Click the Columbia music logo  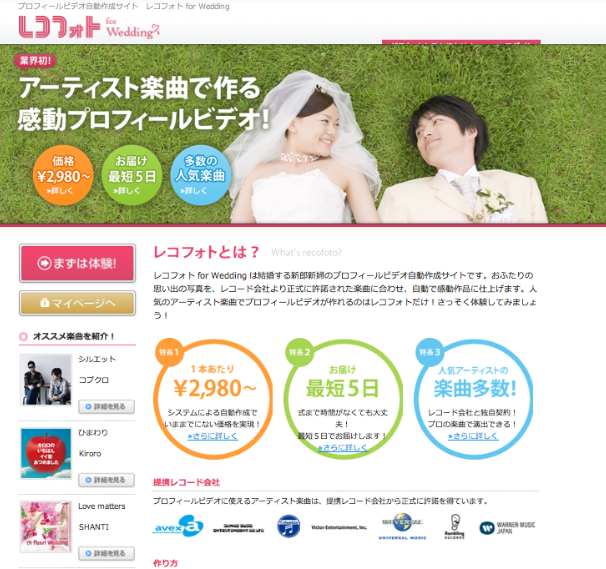(x=289, y=526)
